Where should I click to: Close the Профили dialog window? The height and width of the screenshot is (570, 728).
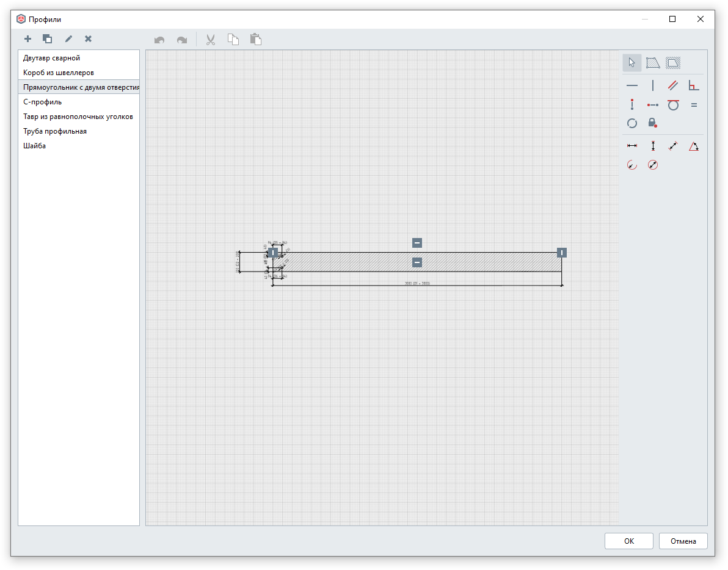701,19
